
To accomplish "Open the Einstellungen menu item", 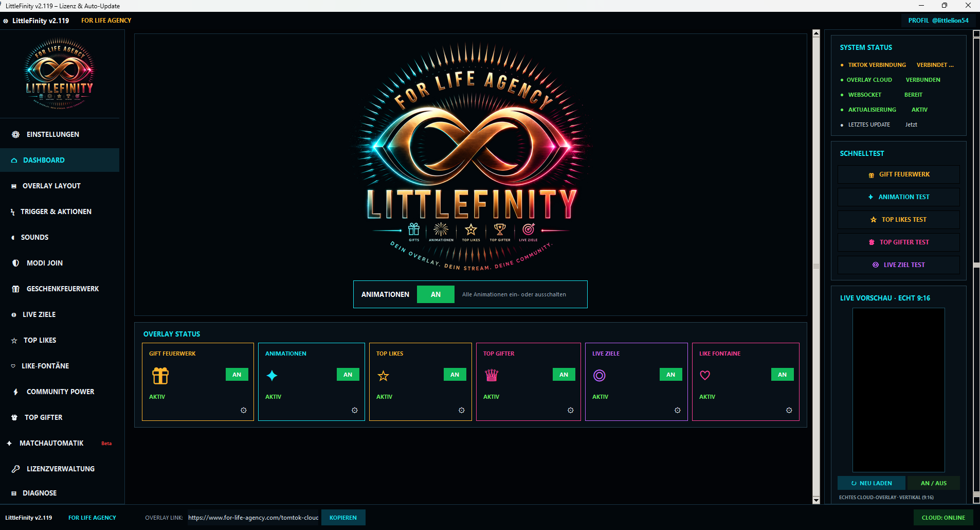I will click(x=60, y=134).
